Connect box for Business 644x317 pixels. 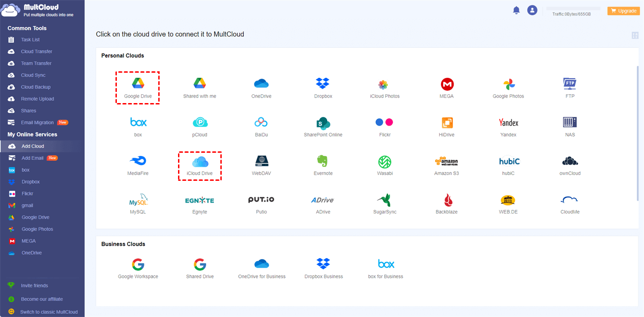tap(385, 269)
